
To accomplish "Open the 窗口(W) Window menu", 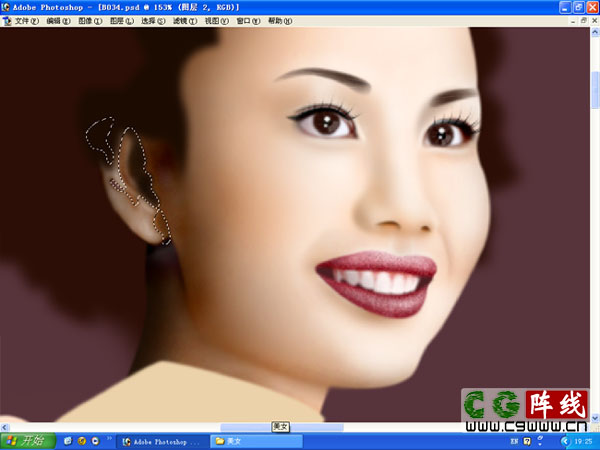I will click(248, 21).
